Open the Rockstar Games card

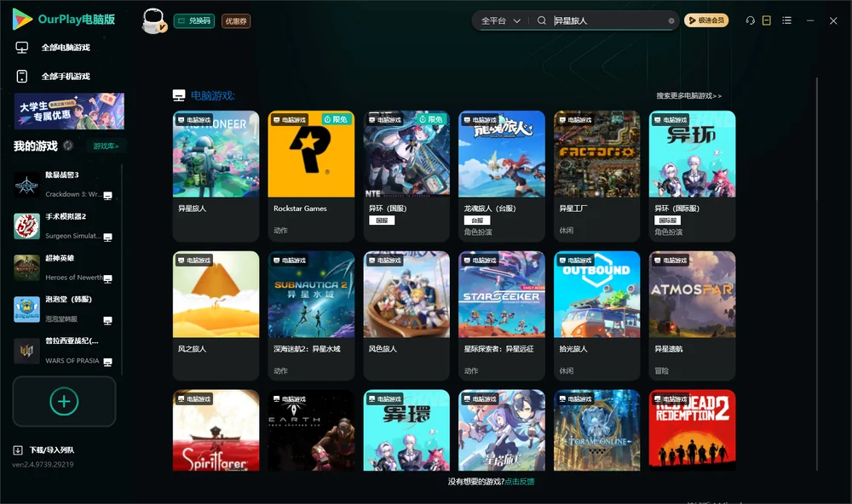(x=311, y=176)
